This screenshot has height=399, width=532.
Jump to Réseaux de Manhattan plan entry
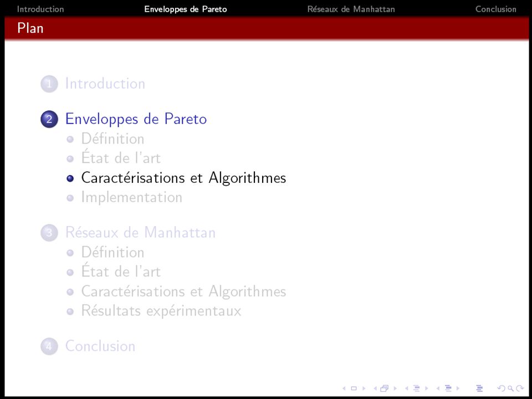[140, 233]
